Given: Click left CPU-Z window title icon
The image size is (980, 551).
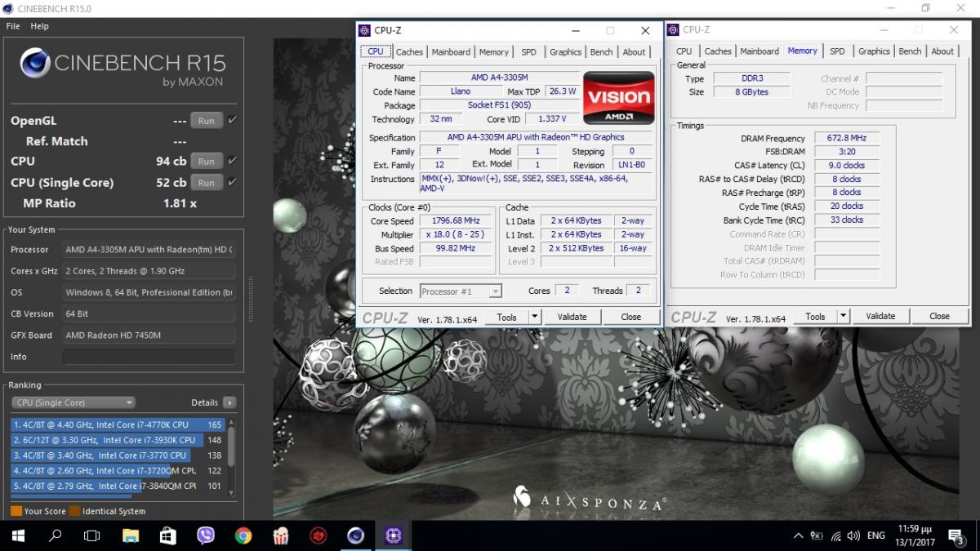Looking at the screenshot, I should 364,30.
